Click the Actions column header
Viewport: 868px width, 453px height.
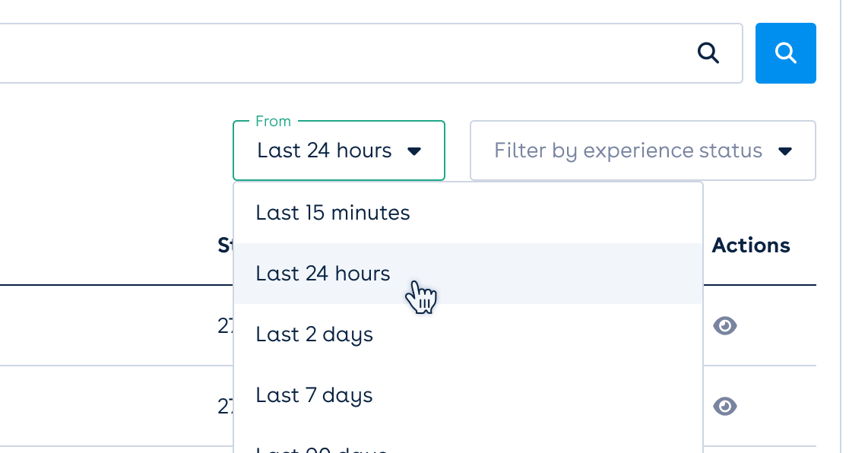coord(751,246)
